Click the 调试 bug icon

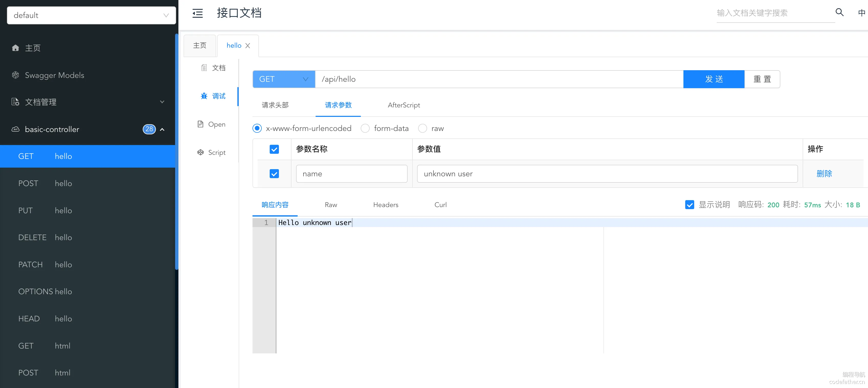click(x=204, y=96)
